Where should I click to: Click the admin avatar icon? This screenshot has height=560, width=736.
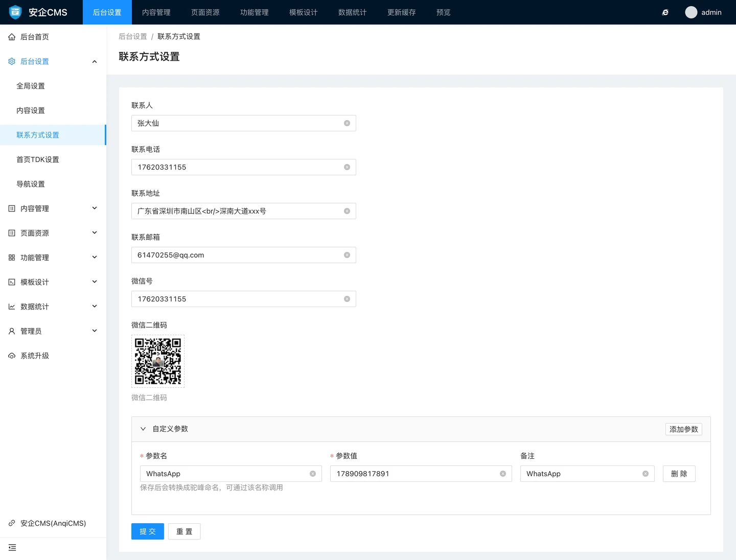(691, 12)
